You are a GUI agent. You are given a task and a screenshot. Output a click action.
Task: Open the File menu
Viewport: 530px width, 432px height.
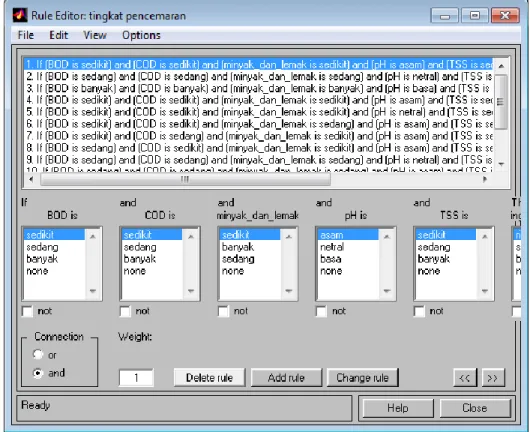(26, 35)
